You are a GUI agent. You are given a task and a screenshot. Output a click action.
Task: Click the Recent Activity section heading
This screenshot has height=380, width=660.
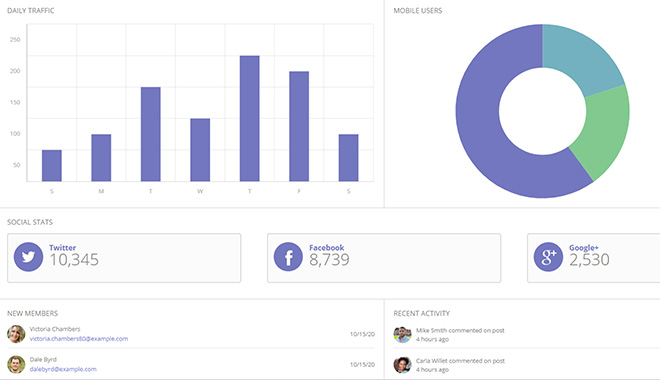click(421, 313)
